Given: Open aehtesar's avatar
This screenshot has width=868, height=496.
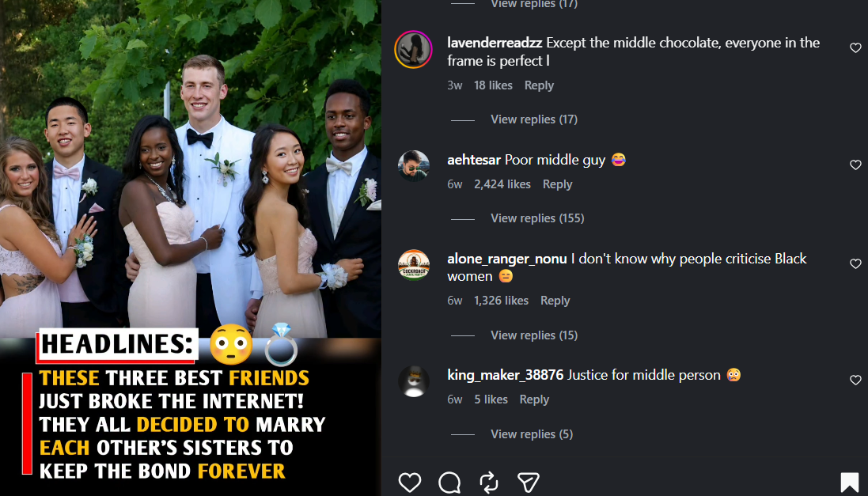Looking at the screenshot, I should click(x=414, y=165).
